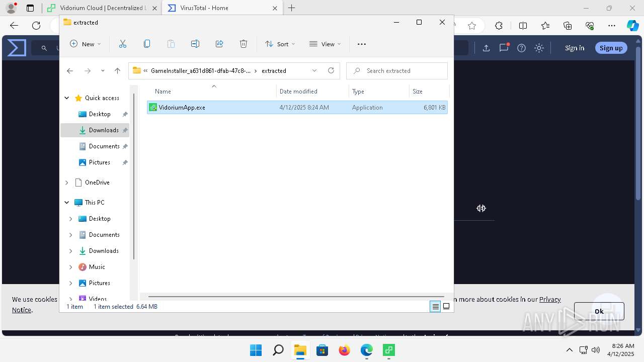Screen dimensions: 644x362
Task: Open Documents under Quick access
Action: (x=104, y=146)
